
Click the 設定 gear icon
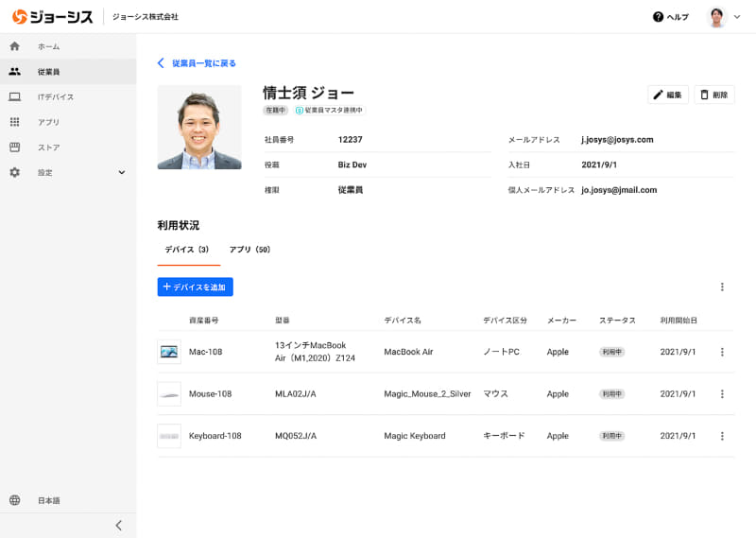15,172
